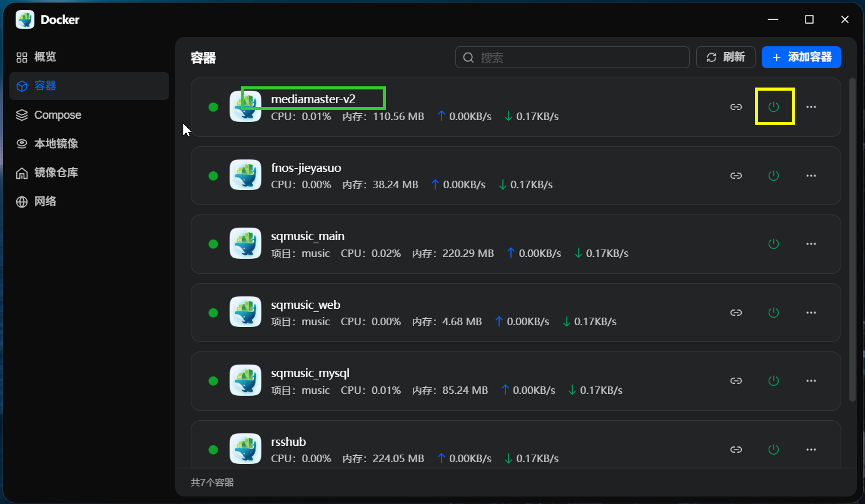Toggle power for sqmusic_mysql container
Screen dimensions: 865x504
(774, 380)
